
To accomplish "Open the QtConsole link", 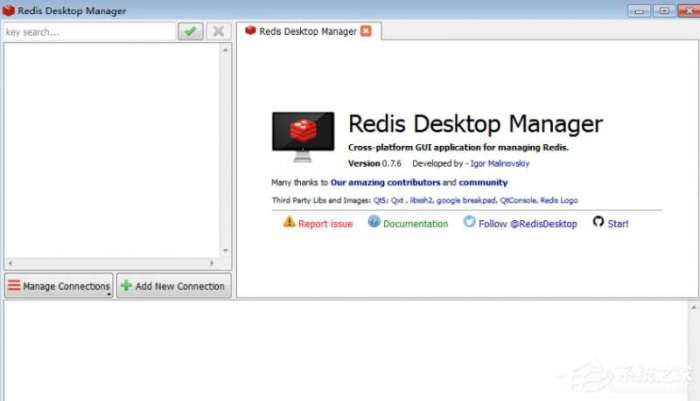I will tap(518, 200).
